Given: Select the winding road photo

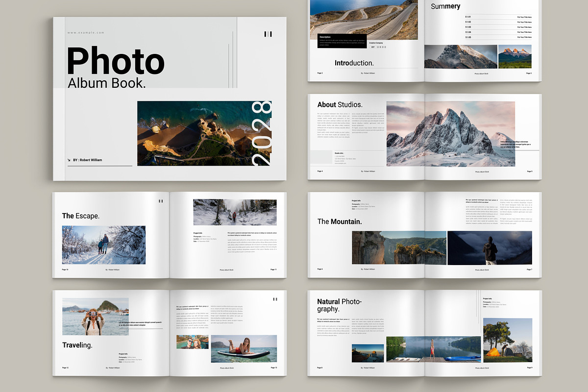Looking at the screenshot, I should pyautogui.click(x=364, y=20).
